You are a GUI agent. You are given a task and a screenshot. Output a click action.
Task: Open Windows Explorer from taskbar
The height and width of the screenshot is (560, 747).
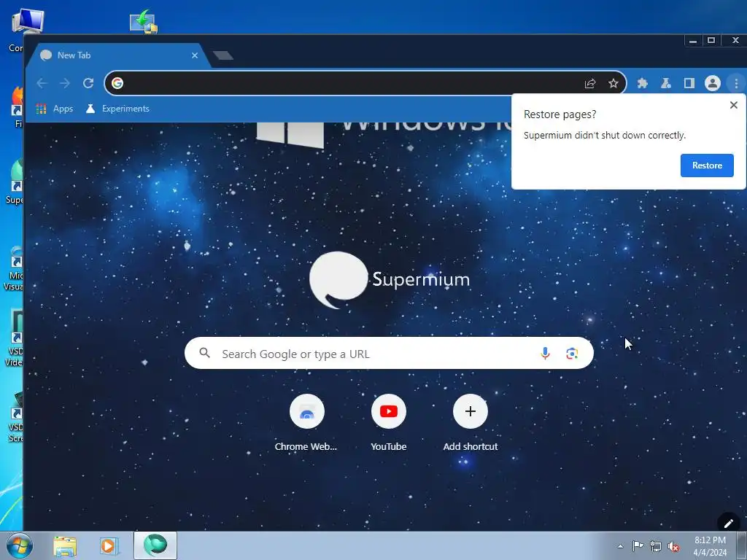(65, 545)
